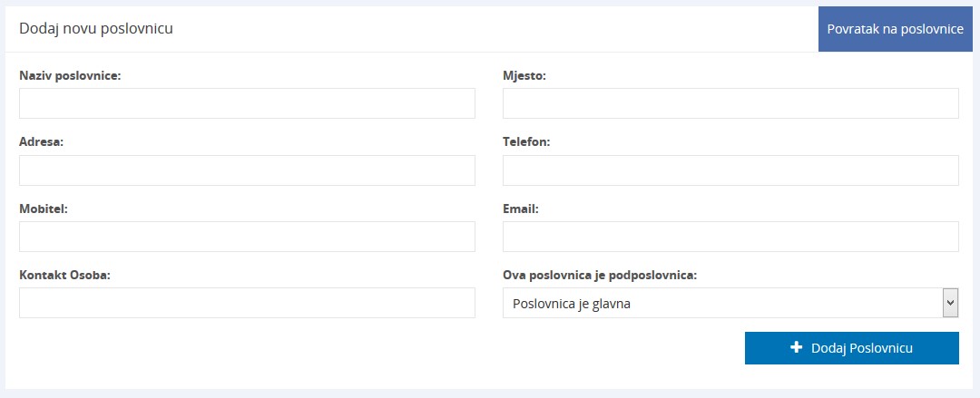Image resolution: width=980 pixels, height=398 pixels.
Task: Focus the Adresa input box
Action: pyautogui.click(x=247, y=170)
